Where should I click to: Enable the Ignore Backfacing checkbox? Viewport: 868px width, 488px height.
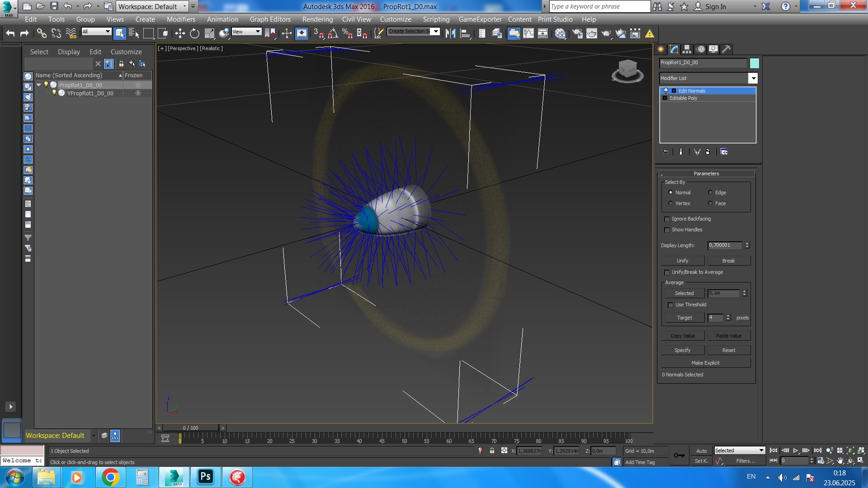[x=667, y=219]
